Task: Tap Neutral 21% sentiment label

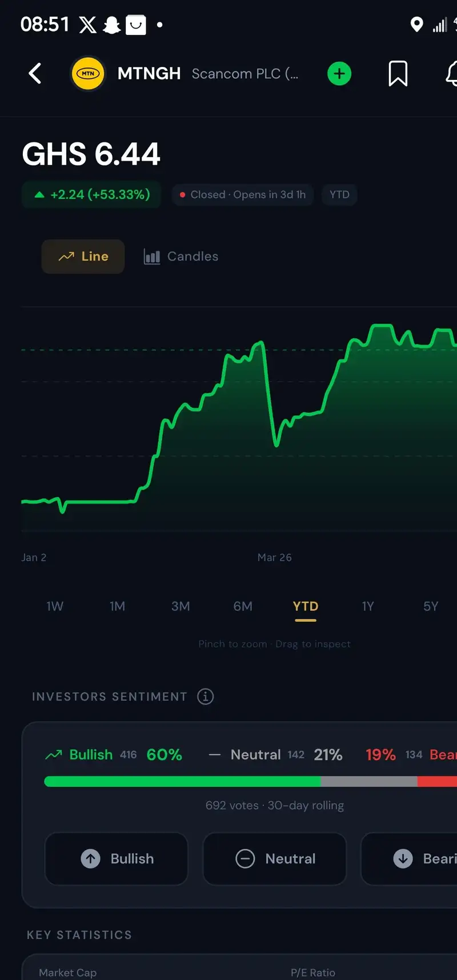Action: 276,755
